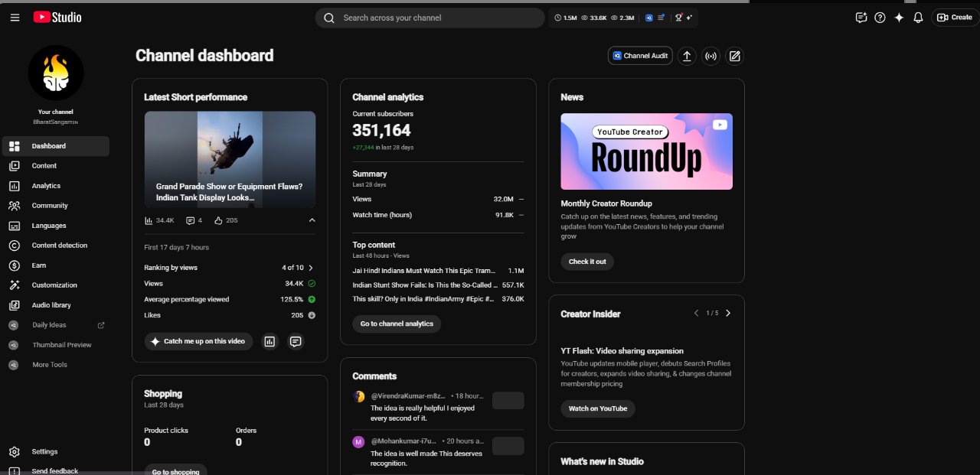Open top content 'Jai Hind! Indians Must Watch' row
Screen dimensions: 980x475
438,271
